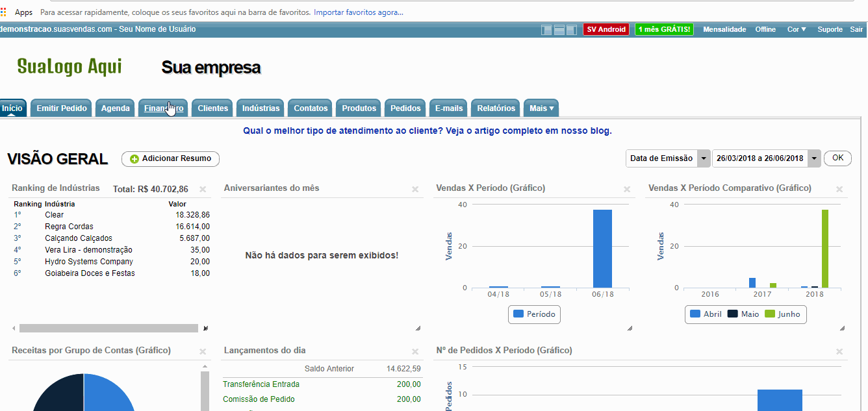Image resolution: width=868 pixels, height=411 pixels.
Task: Open the Agenda tab
Action: pos(116,108)
